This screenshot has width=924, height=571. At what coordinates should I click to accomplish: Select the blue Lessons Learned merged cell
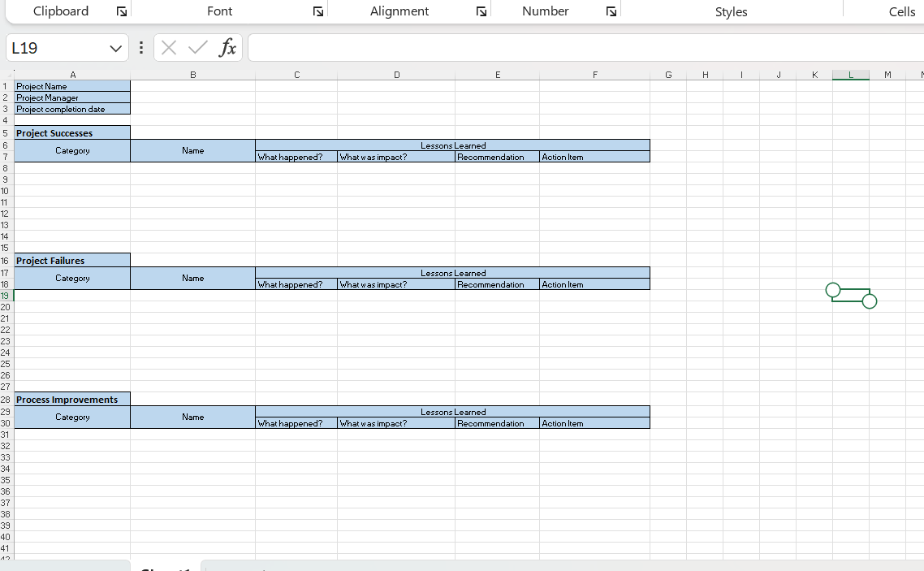[x=452, y=145]
